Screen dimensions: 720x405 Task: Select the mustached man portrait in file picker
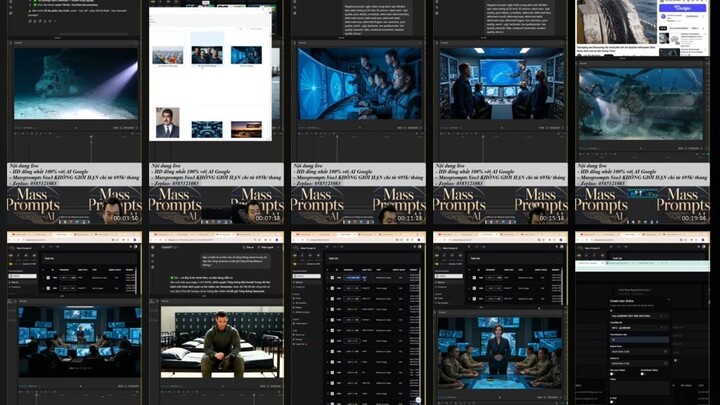(168, 123)
